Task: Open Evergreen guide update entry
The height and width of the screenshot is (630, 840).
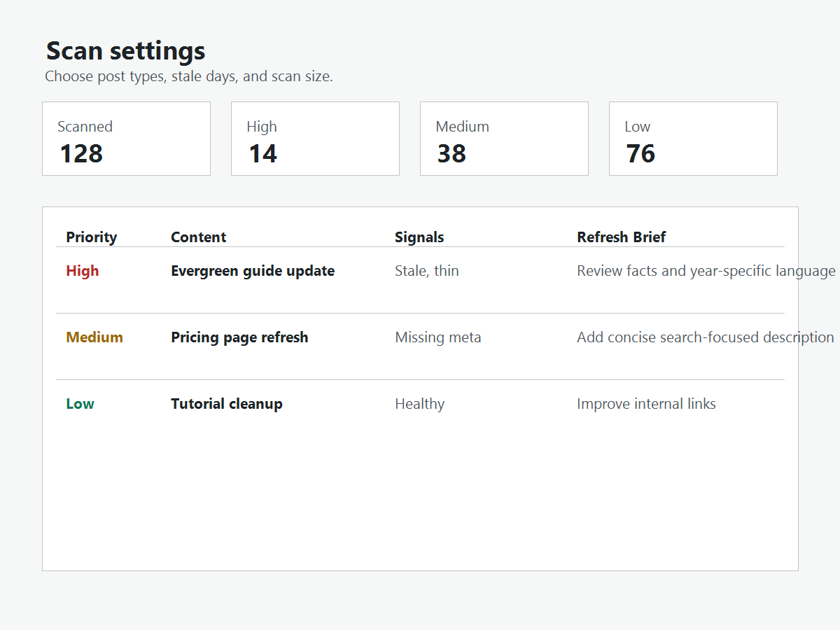Action: pos(253,271)
